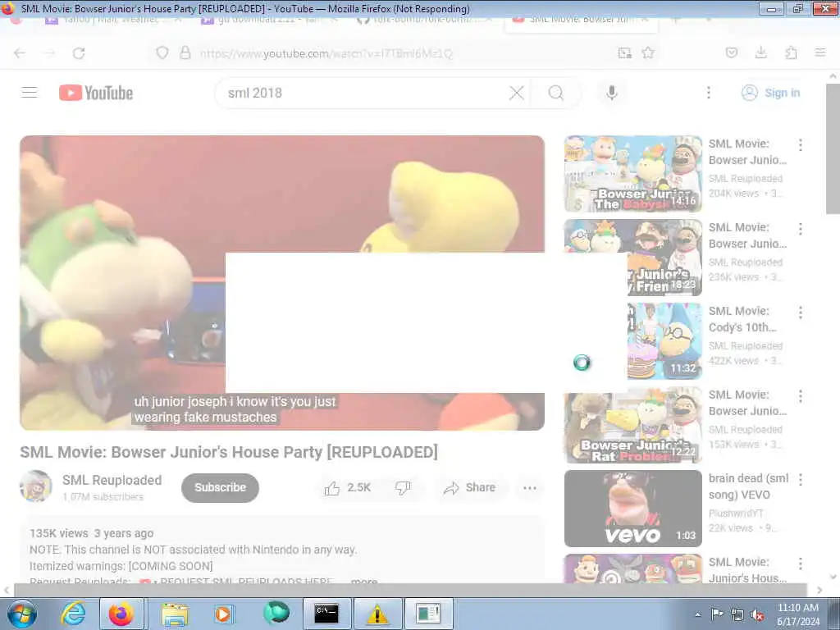Open options menu for Cody's 10th video
This screenshot has height=630, width=840.
[801, 313]
